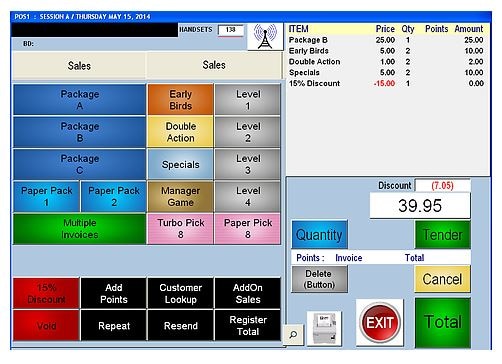The height and width of the screenshot is (364, 502).
Task: Select Package C
Action: [80, 164]
